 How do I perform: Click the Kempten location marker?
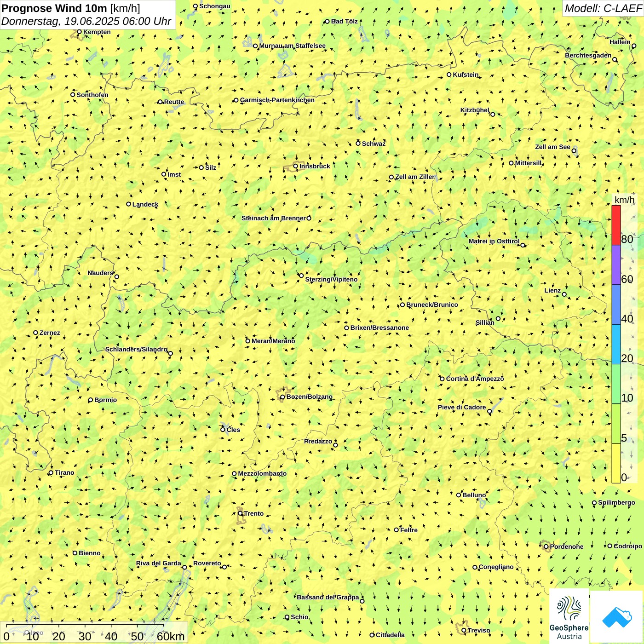tap(79, 32)
